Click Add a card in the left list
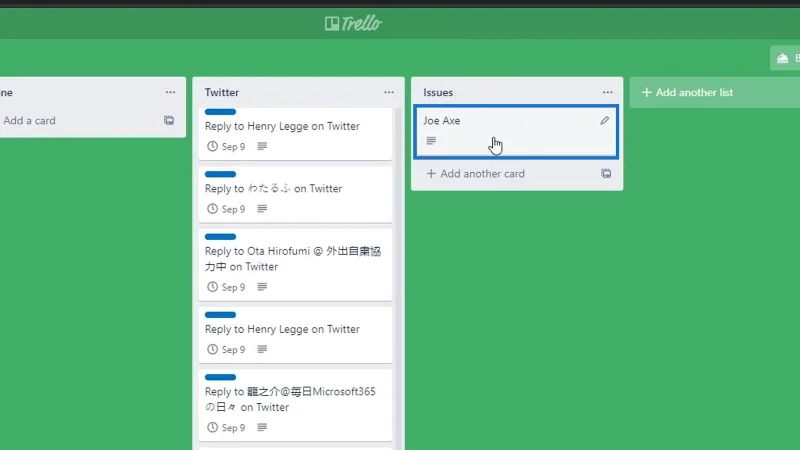Image resolution: width=800 pixels, height=450 pixels. coord(30,120)
